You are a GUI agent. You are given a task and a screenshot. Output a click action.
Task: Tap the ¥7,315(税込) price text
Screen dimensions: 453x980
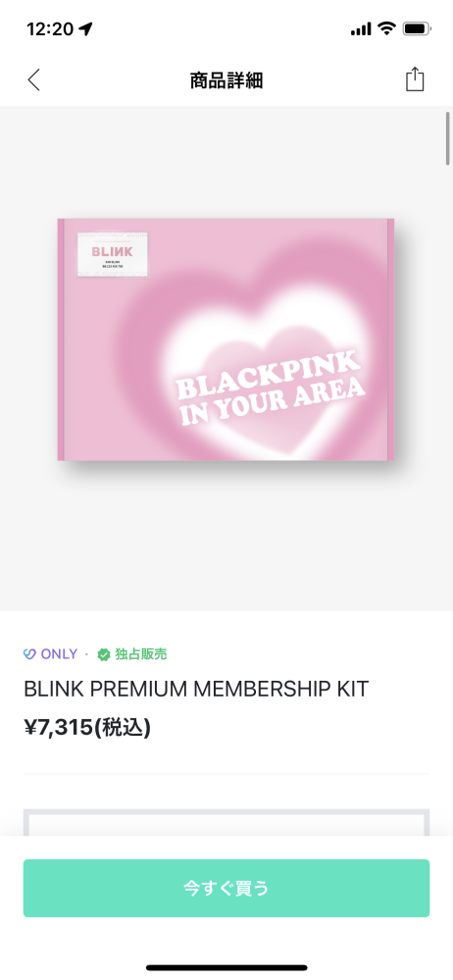(x=87, y=728)
